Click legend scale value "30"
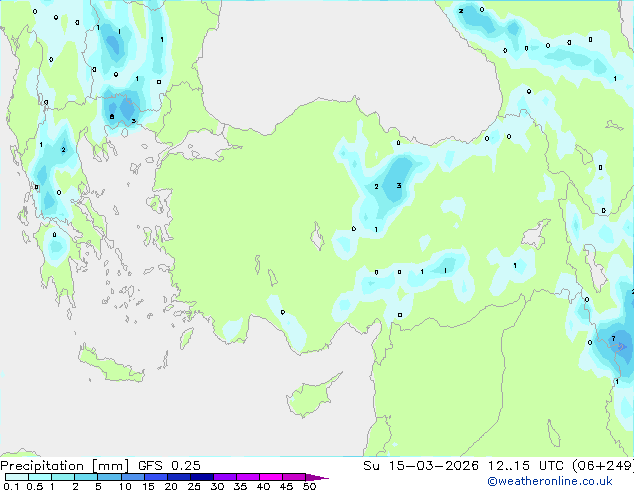This screenshot has width=634, height=490. pyautogui.click(x=217, y=486)
